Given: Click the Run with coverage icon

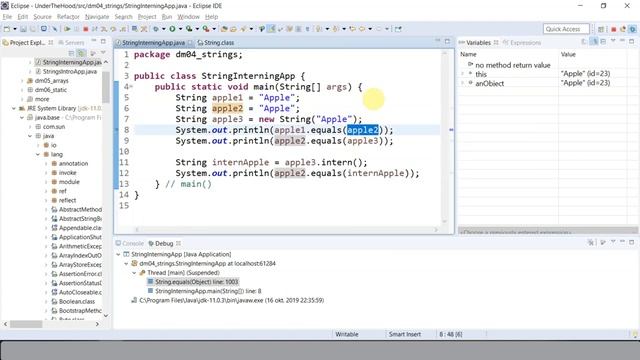Looking at the screenshot, I should click(189, 29).
